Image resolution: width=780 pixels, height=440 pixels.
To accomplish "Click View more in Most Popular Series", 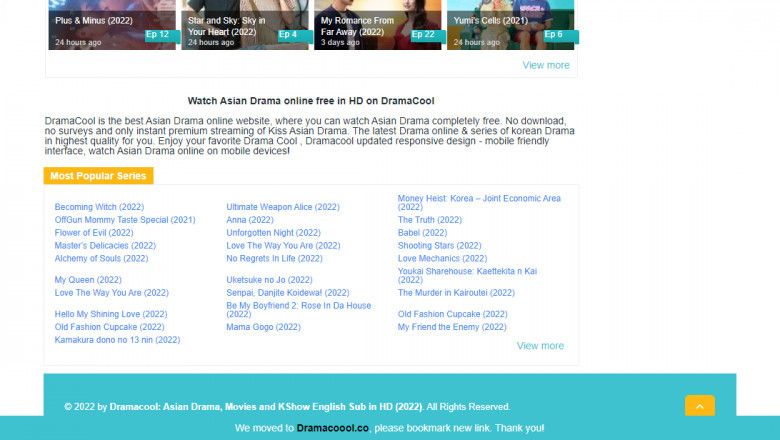I will (539, 346).
